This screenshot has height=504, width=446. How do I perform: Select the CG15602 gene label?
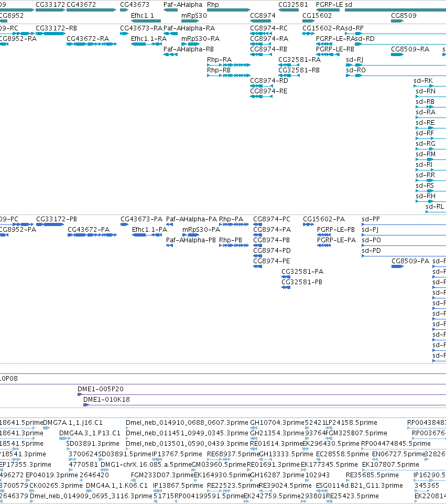point(317,15)
